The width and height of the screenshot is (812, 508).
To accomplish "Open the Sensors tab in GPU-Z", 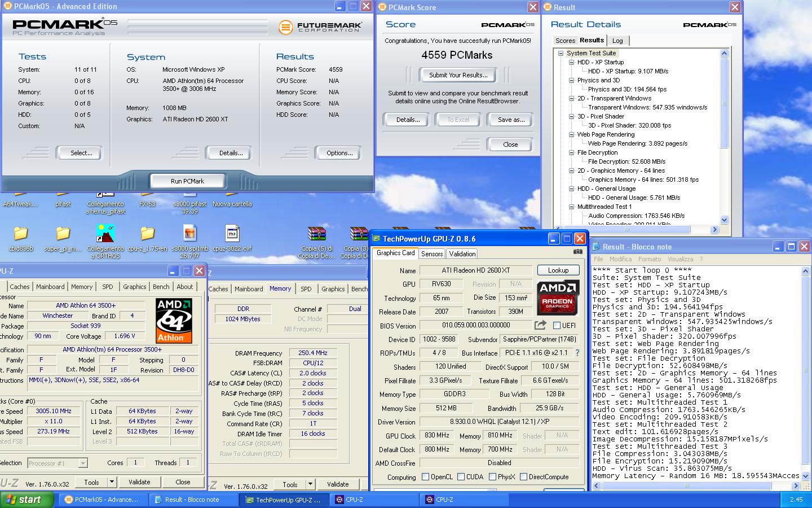I will pos(432,254).
